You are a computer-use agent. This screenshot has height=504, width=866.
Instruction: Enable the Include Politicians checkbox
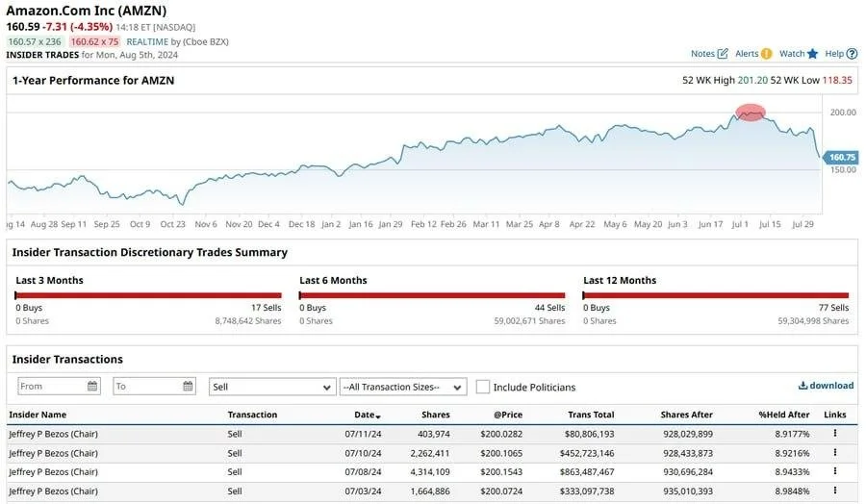(x=483, y=387)
